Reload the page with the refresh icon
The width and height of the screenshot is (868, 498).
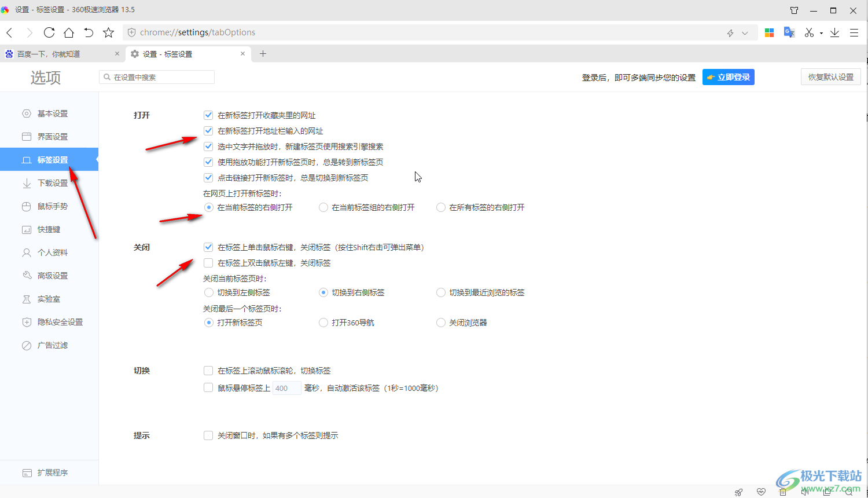click(49, 32)
